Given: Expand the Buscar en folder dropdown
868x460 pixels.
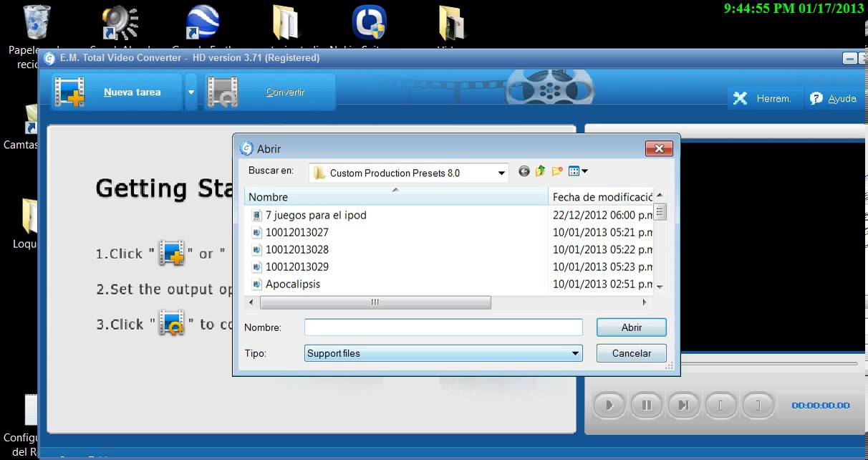Looking at the screenshot, I should point(501,173).
